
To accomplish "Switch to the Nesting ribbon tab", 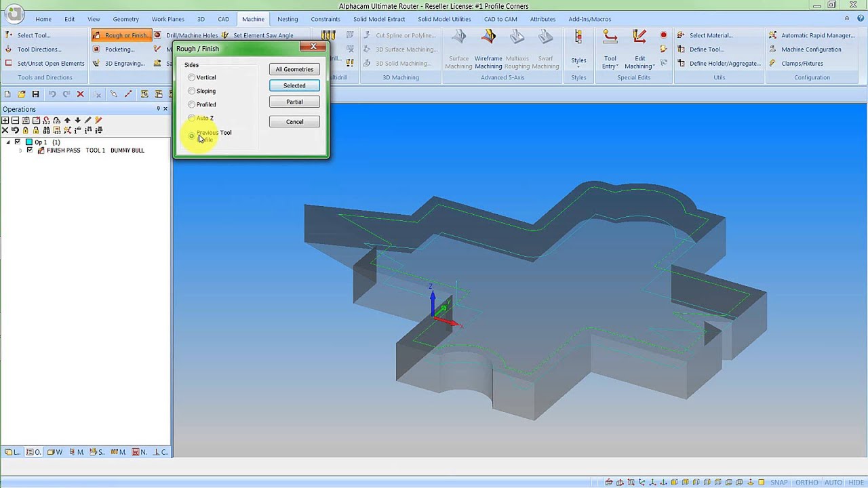I will tap(288, 19).
